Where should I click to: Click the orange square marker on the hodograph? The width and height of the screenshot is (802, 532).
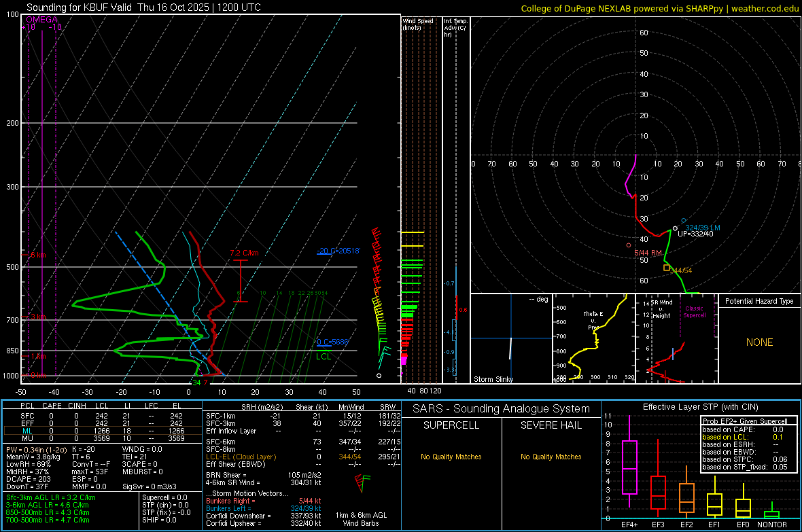click(667, 268)
